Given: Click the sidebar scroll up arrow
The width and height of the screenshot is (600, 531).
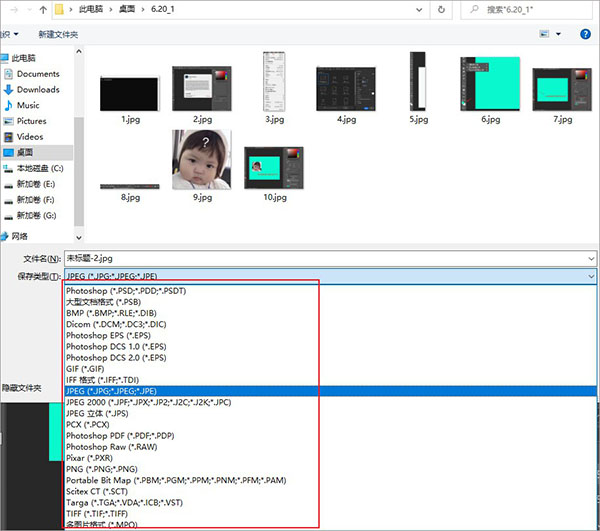Looking at the screenshot, I should 78,51.
